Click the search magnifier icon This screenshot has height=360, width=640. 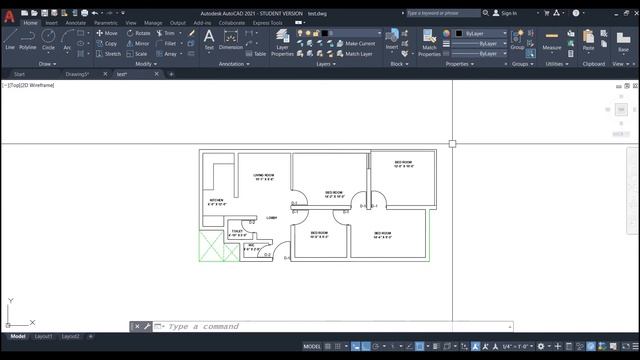(x=486, y=13)
